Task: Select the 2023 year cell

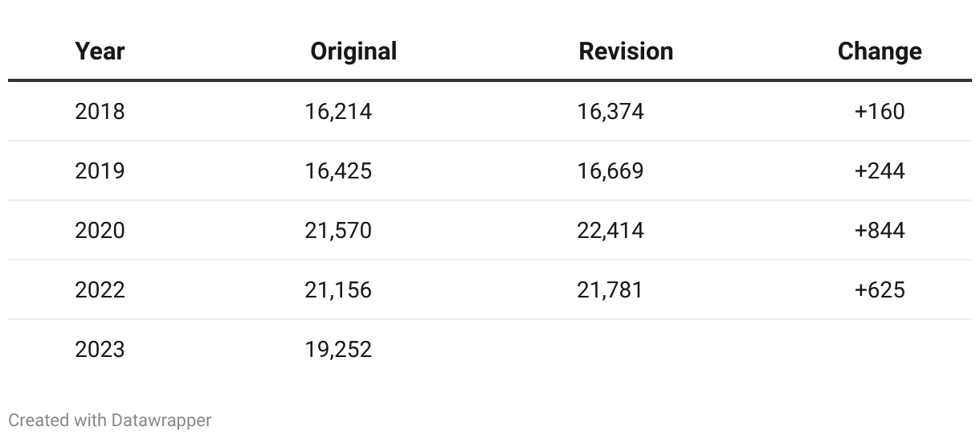Action: coord(100,349)
